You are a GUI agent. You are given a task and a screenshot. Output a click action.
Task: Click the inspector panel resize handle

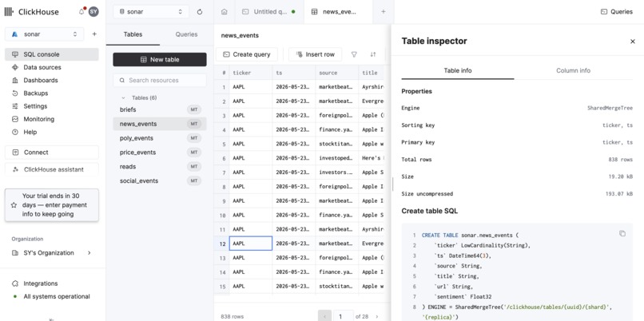392,184
